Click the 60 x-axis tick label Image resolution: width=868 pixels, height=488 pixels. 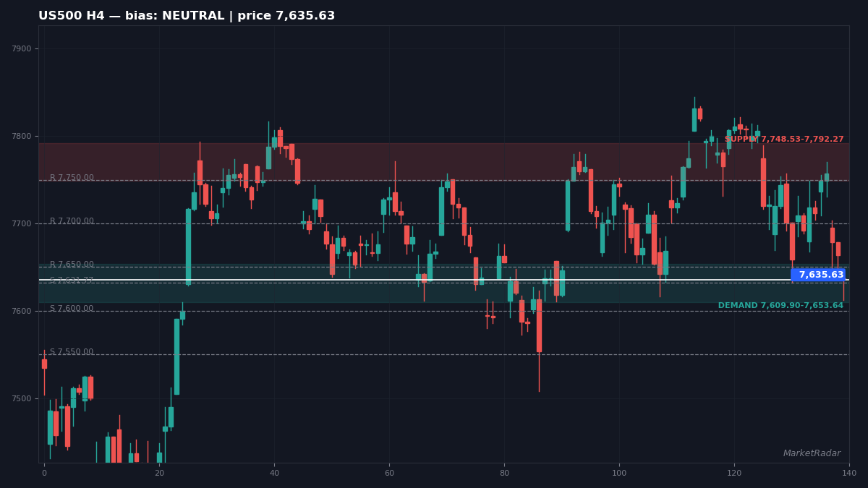point(389,474)
